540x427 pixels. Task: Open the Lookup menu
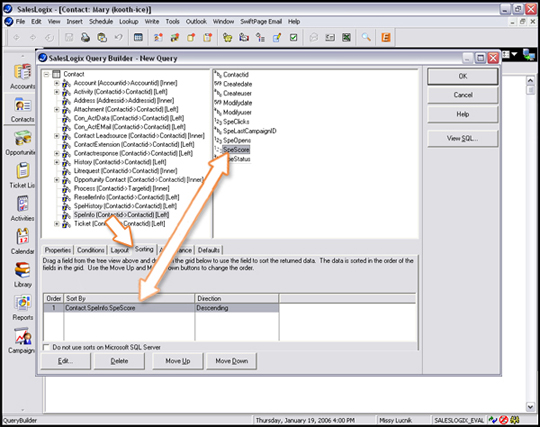[128, 21]
